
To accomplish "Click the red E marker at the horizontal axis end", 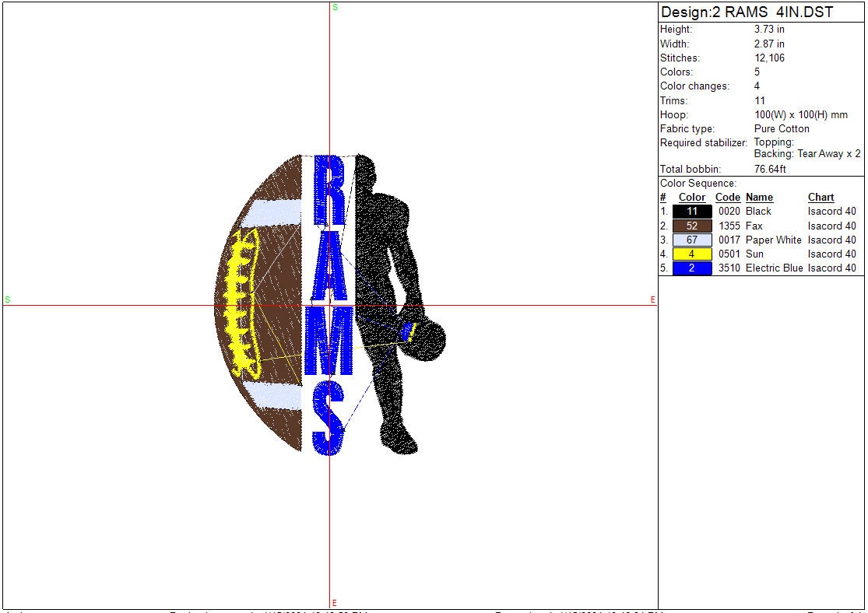I will (652, 299).
